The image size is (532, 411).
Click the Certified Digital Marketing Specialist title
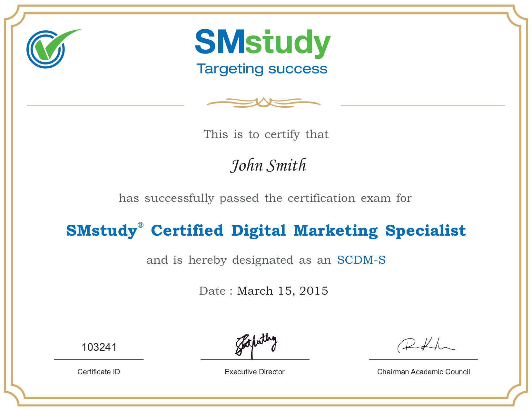coord(266,231)
